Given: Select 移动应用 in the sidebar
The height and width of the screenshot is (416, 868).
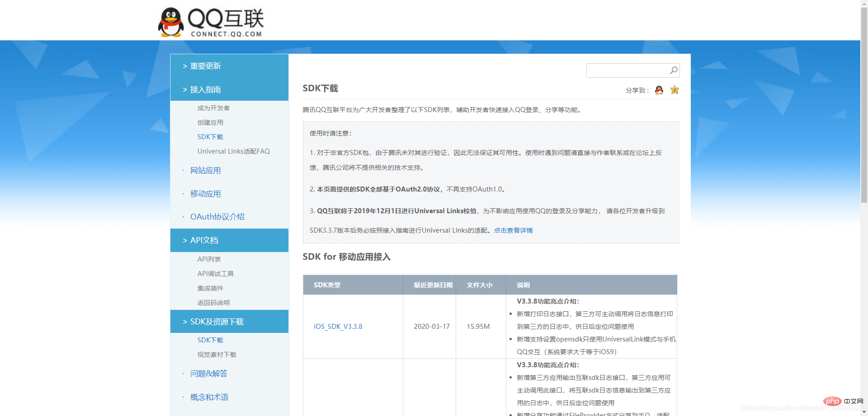Looking at the screenshot, I should pos(206,193).
